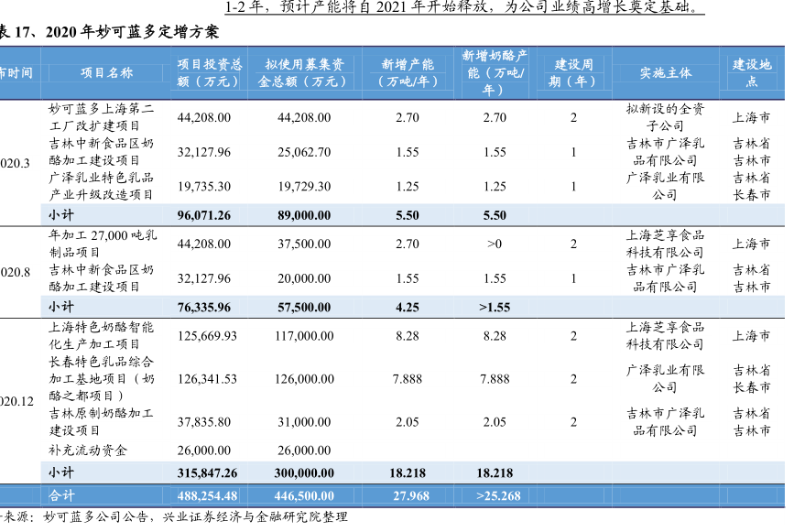The width and height of the screenshot is (794, 532).
Task: Click the raised-funds value "37,500.00"
Action: (304, 244)
